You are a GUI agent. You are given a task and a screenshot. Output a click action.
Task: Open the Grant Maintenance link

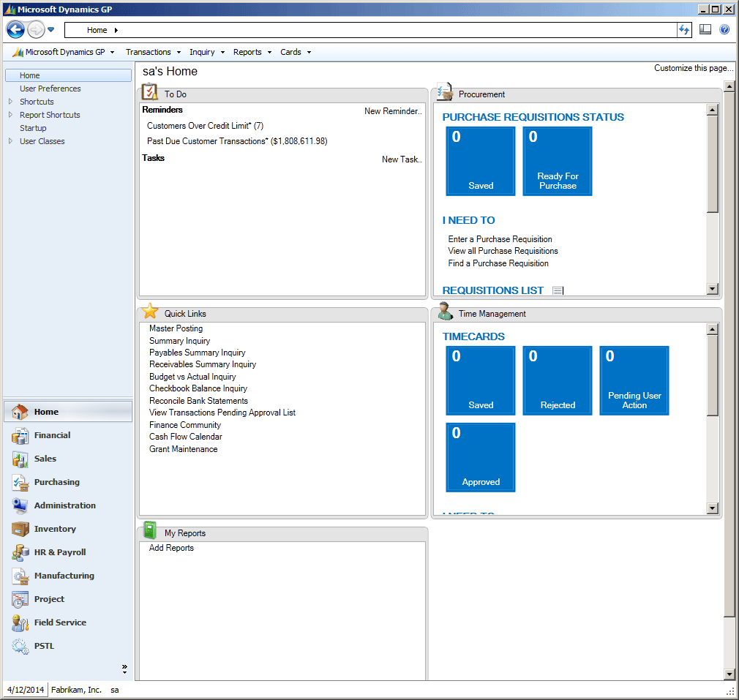click(184, 449)
